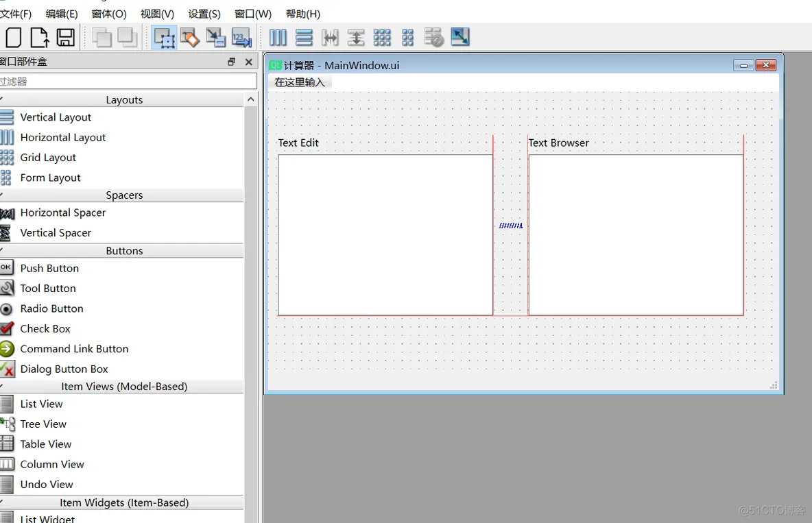The width and height of the screenshot is (812, 523).
Task: Click the widget box scrollbar up arrow
Action: (x=251, y=100)
